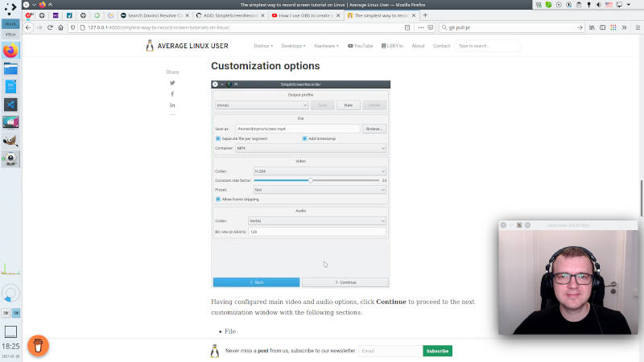Open Firefox from the left dock
The width and height of the screenshot is (644, 362).
[x=10, y=51]
